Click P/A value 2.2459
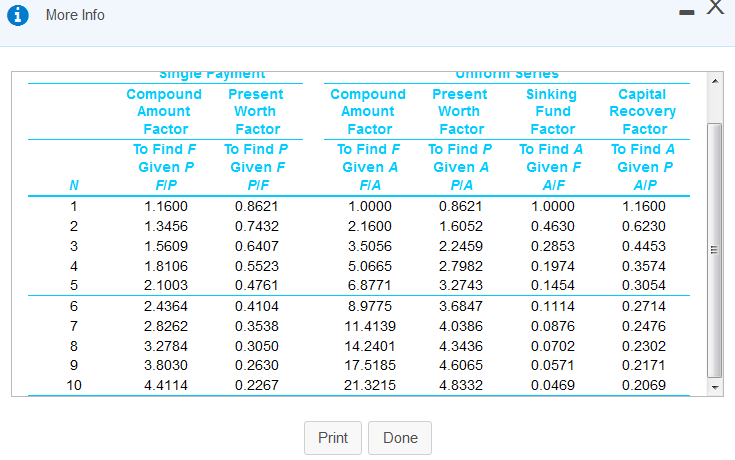This screenshot has width=735, height=460. 461,246
